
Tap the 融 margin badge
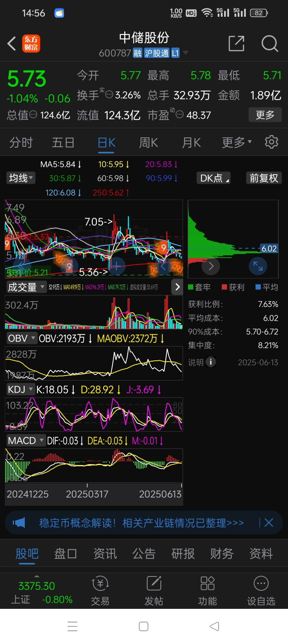[138, 53]
